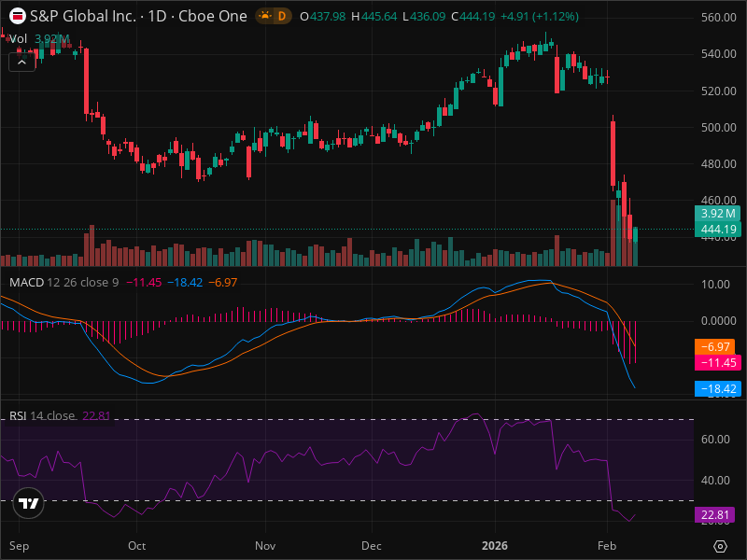747x560 pixels.
Task: Click the 560.00 price axis label
Action: 718,17
